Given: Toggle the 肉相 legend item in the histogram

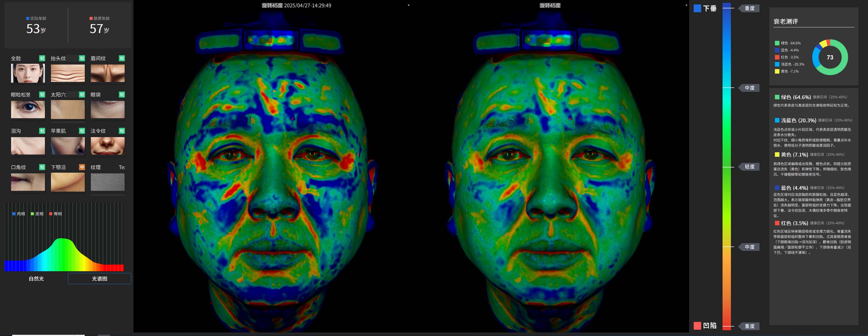Looking at the screenshot, I should (x=18, y=214).
